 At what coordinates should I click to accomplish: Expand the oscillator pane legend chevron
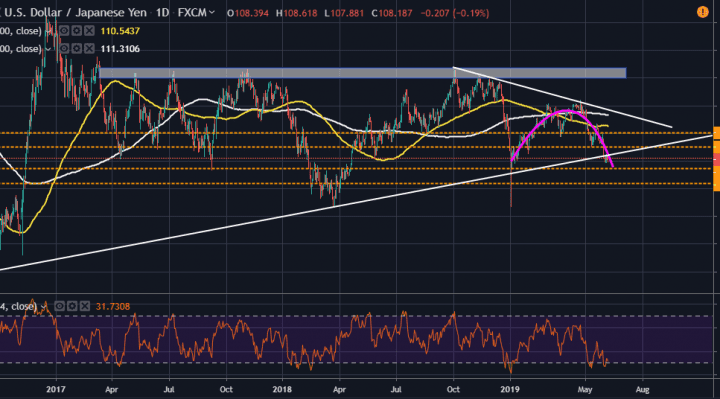(x=44, y=307)
